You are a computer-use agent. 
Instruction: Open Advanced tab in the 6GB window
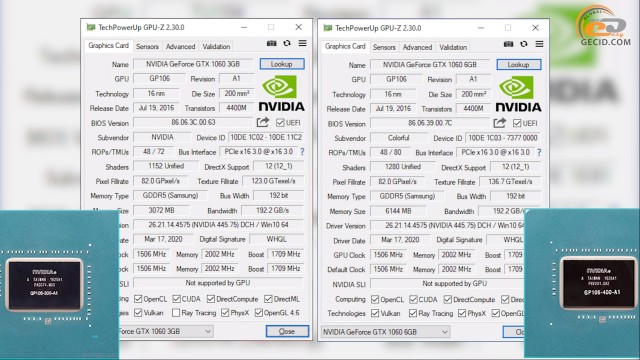click(x=417, y=47)
